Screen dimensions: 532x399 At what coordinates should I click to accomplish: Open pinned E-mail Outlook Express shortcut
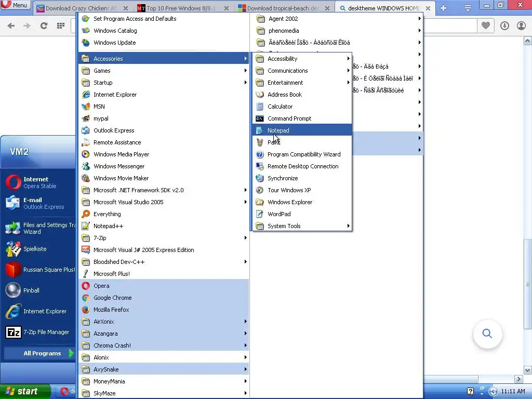[x=39, y=203]
